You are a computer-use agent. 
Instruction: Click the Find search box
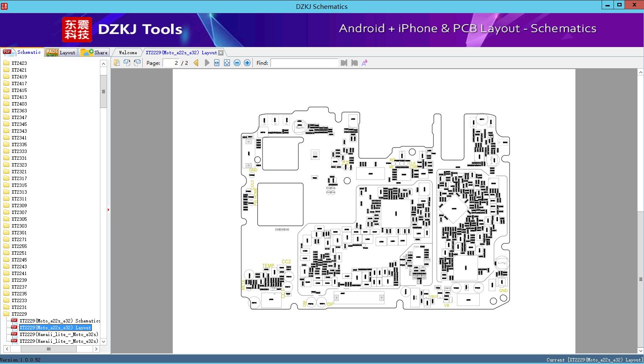tap(304, 63)
